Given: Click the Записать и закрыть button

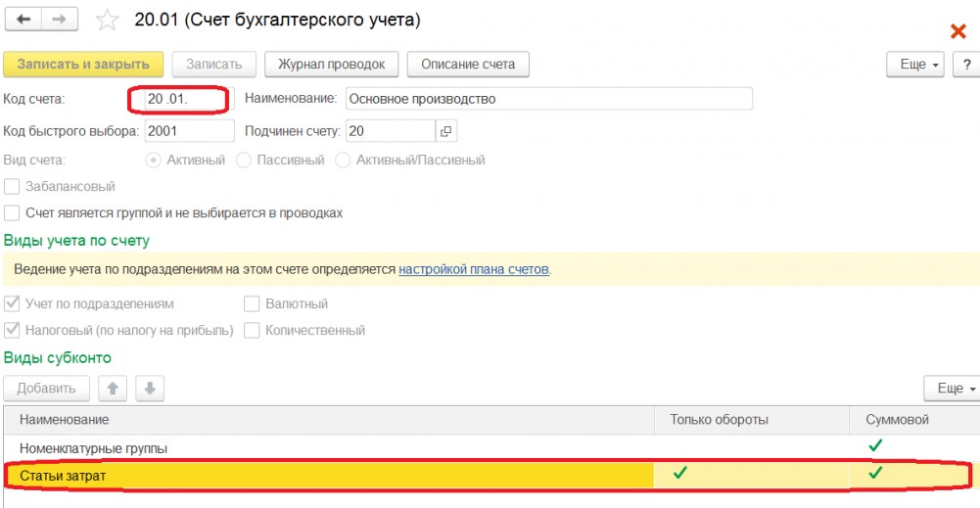Looking at the screenshot, I should [x=83, y=65].
